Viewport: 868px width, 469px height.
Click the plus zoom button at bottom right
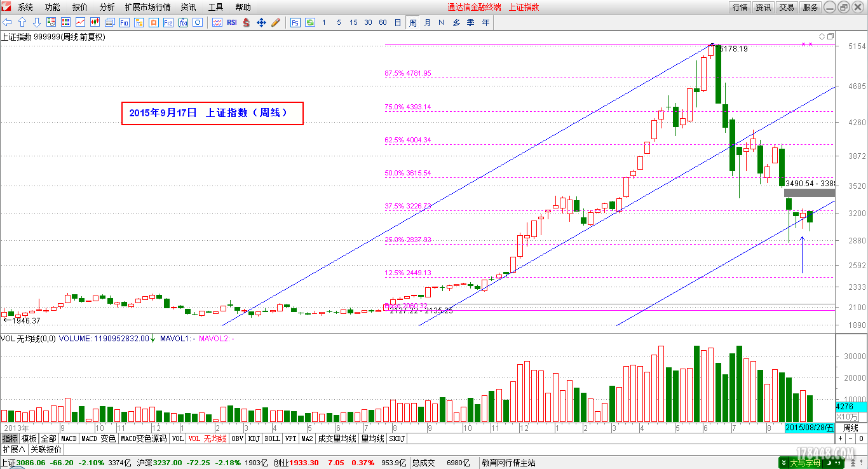pyautogui.click(x=840, y=438)
